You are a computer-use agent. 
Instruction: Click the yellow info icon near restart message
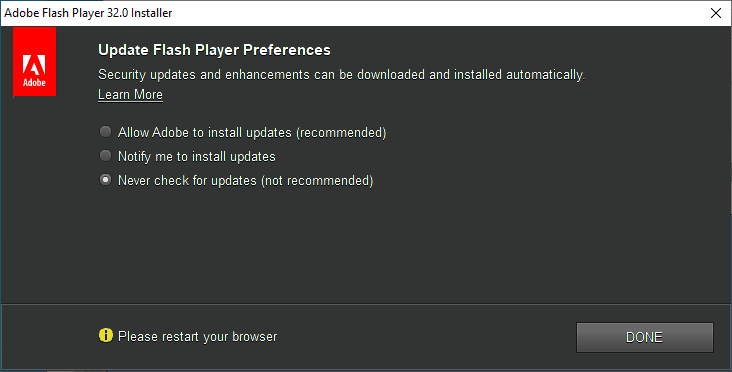click(106, 335)
